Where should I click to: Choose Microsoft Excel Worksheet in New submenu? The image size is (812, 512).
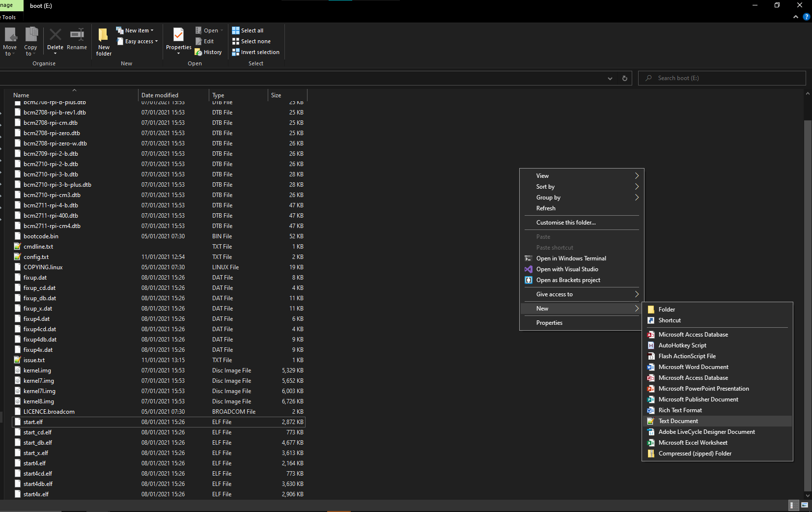point(717,443)
